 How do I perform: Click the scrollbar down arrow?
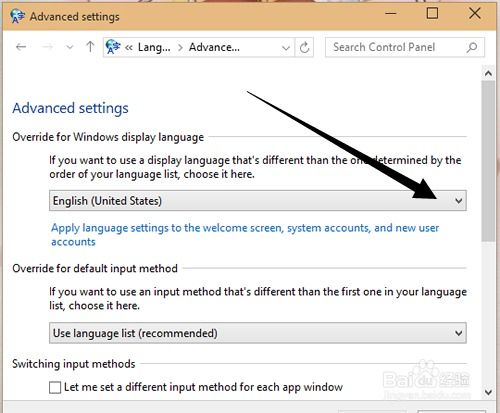(488, 392)
